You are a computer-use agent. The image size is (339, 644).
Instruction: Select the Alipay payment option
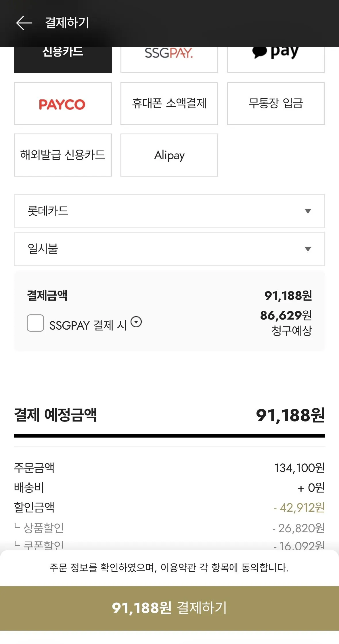(x=169, y=154)
